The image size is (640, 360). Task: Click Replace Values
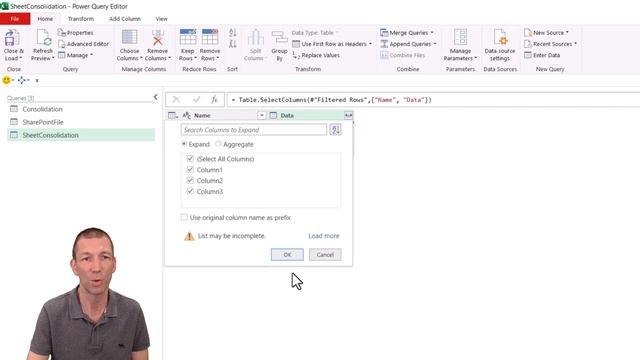[x=316, y=55]
